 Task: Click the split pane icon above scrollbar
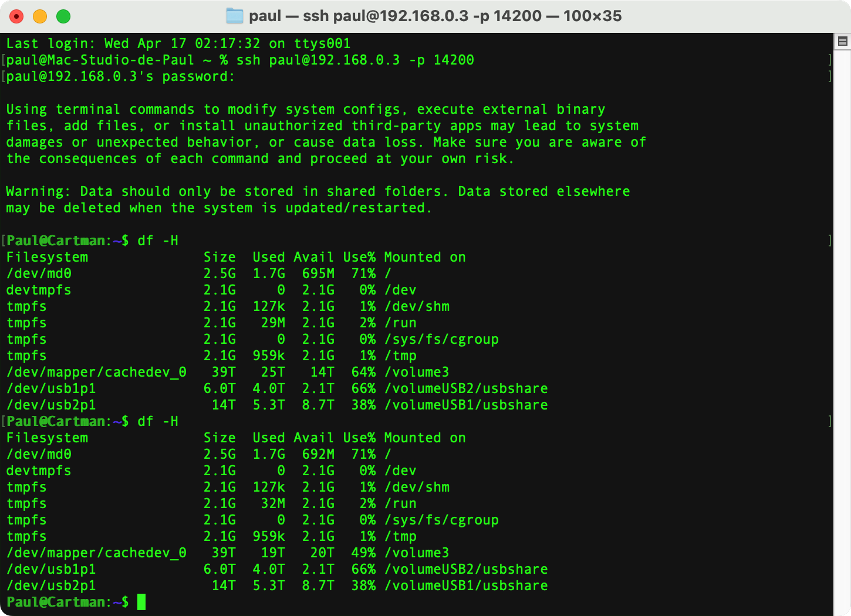[x=842, y=41]
